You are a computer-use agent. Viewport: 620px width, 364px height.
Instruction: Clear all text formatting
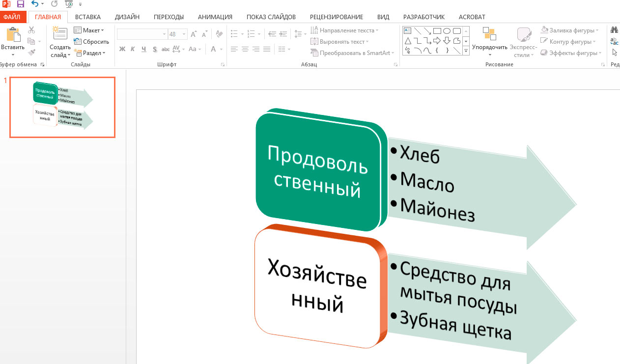[219, 34]
